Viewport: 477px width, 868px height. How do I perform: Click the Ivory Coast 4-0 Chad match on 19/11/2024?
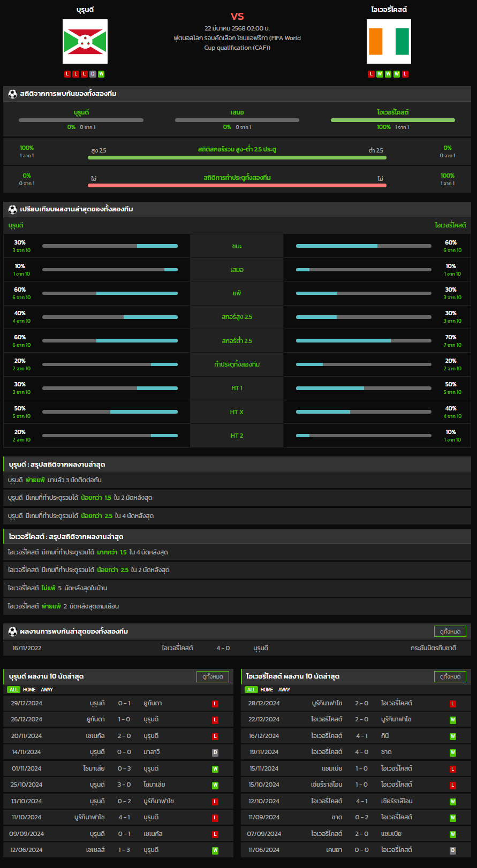(356, 752)
